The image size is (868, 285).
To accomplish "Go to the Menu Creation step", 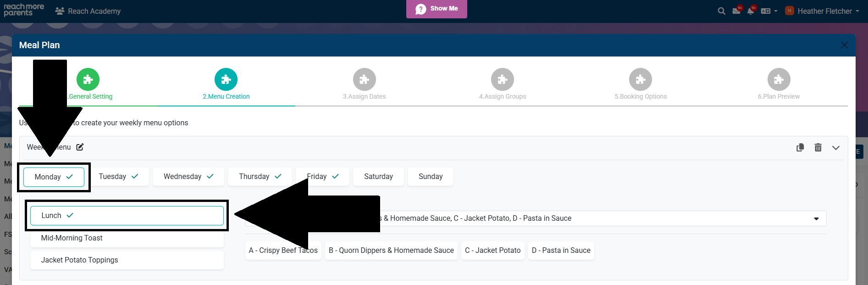I will [x=226, y=80].
